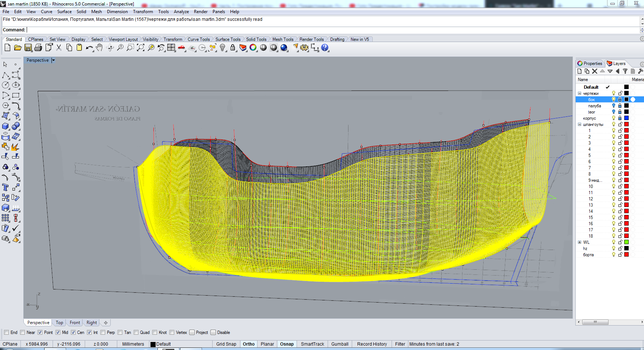The width and height of the screenshot is (644, 350).
Task: Open the Perspective viewport dropdown arrow
Action: 53,61
